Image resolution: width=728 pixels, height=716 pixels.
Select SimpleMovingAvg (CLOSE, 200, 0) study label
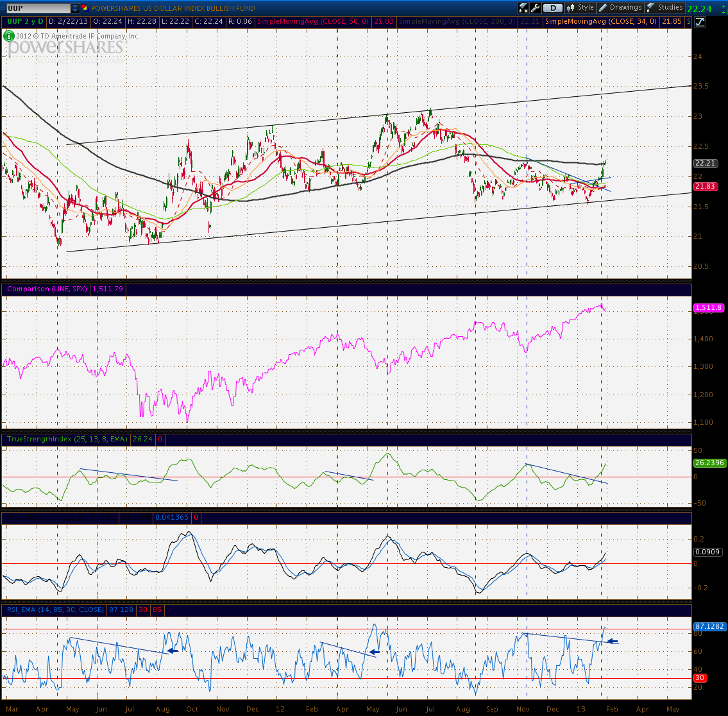(457, 21)
